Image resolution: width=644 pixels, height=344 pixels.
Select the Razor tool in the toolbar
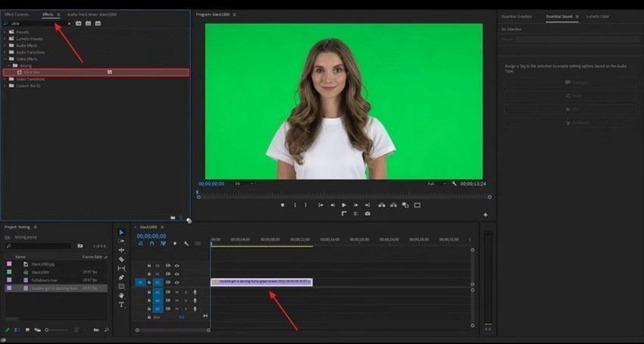tap(121, 259)
